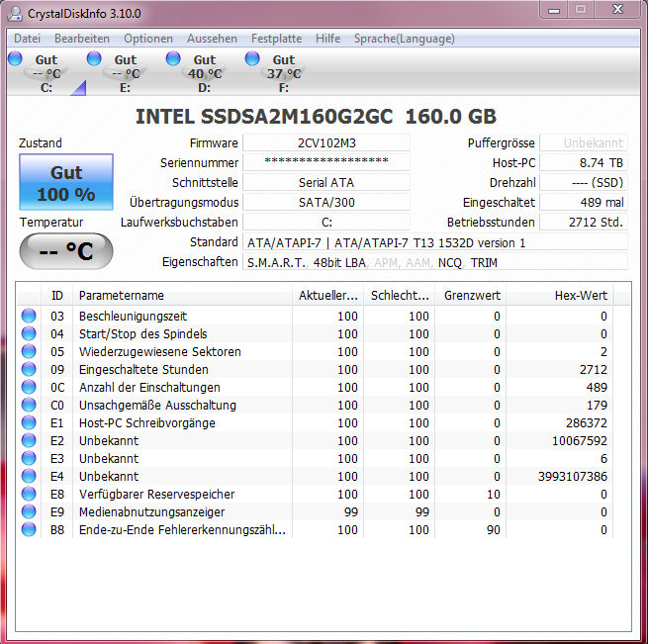Click the Drehzahl field ---- (SSD)
This screenshot has height=644, width=648.
click(x=584, y=182)
